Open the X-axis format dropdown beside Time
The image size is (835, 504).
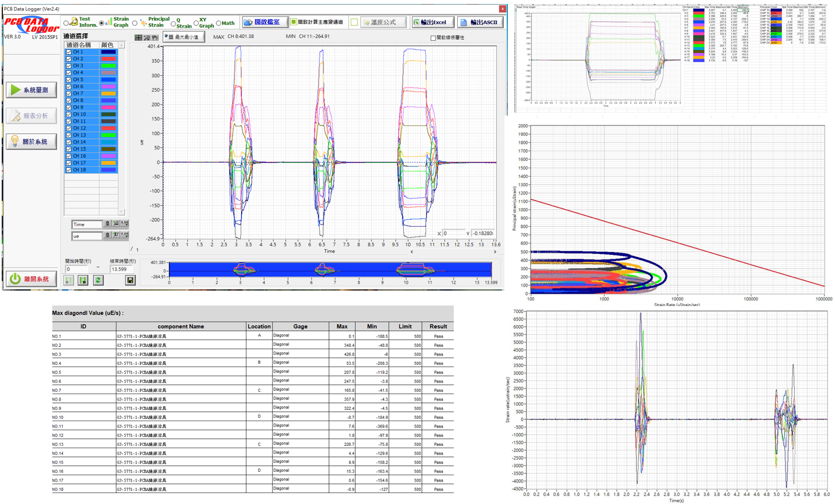click(x=124, y=223)
